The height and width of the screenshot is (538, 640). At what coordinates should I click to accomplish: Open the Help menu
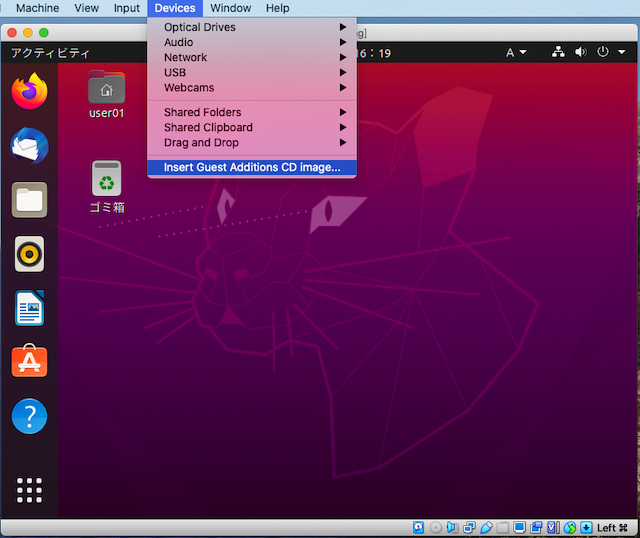tap(278, 8)
